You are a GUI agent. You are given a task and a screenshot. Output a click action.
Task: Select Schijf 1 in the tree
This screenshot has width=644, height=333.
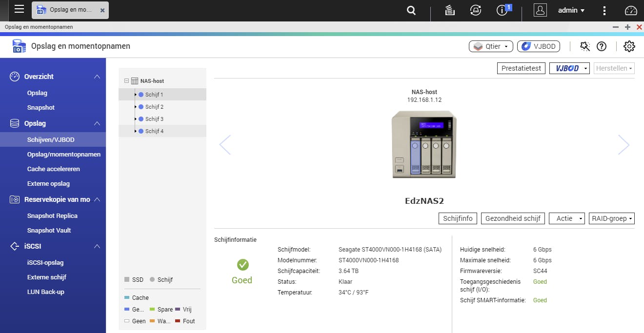[x=162, y=95]
